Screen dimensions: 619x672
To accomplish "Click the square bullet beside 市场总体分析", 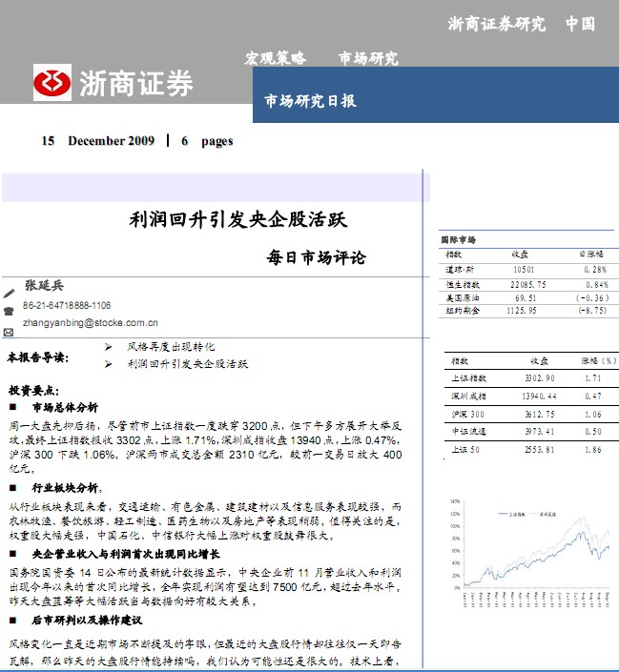I will (13, 407).
